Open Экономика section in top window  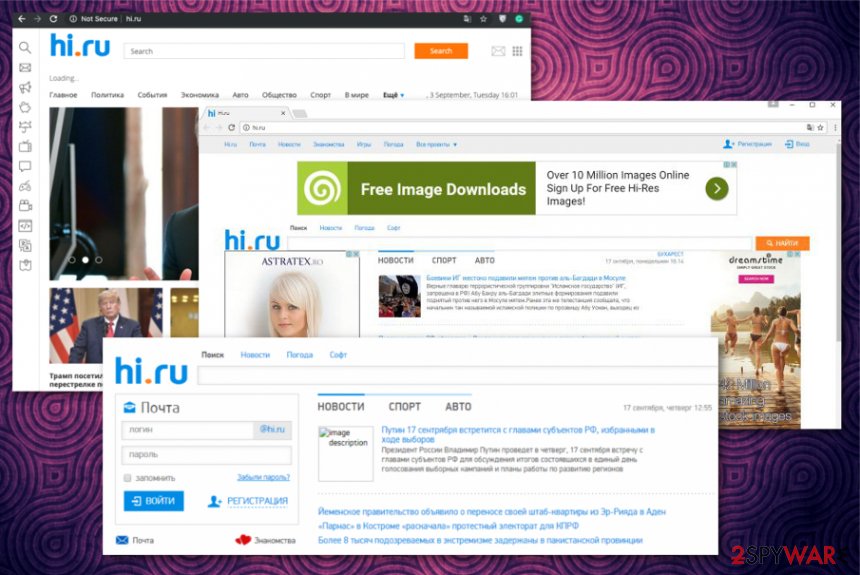click(200, 95)
